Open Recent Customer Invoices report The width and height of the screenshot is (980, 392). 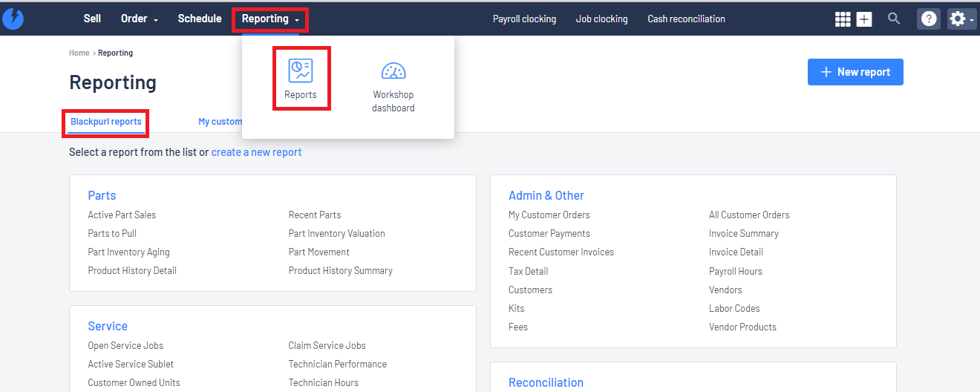561,252
